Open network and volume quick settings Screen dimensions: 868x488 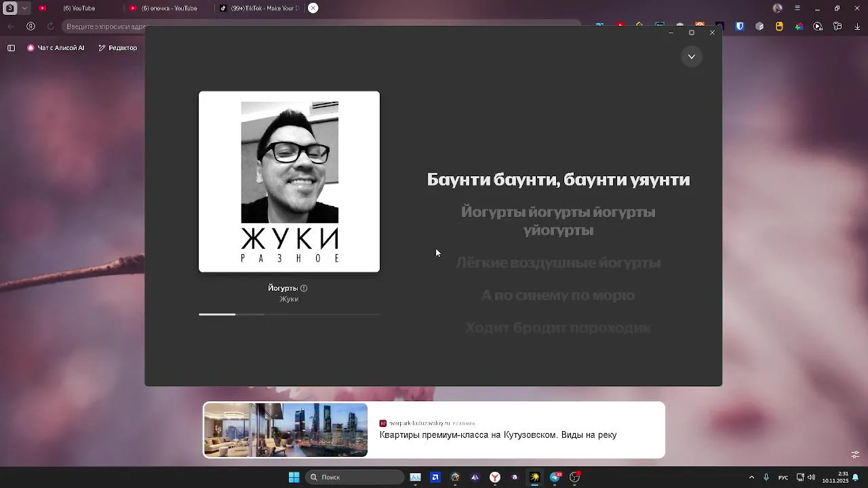806,477
